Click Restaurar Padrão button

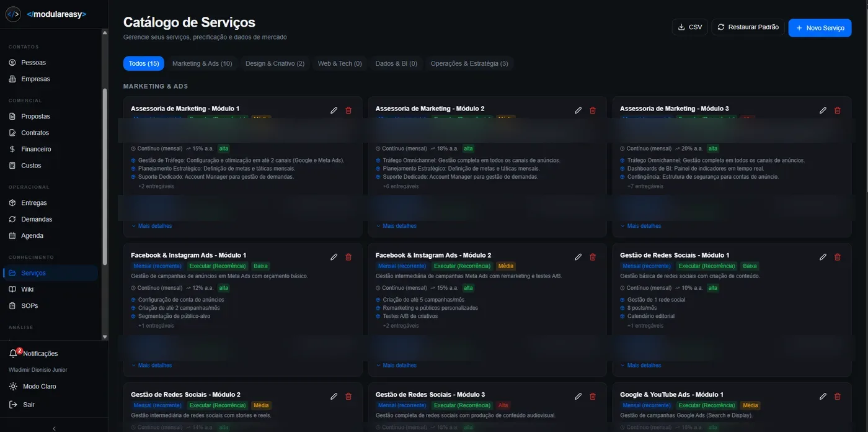tap(748, 27)
